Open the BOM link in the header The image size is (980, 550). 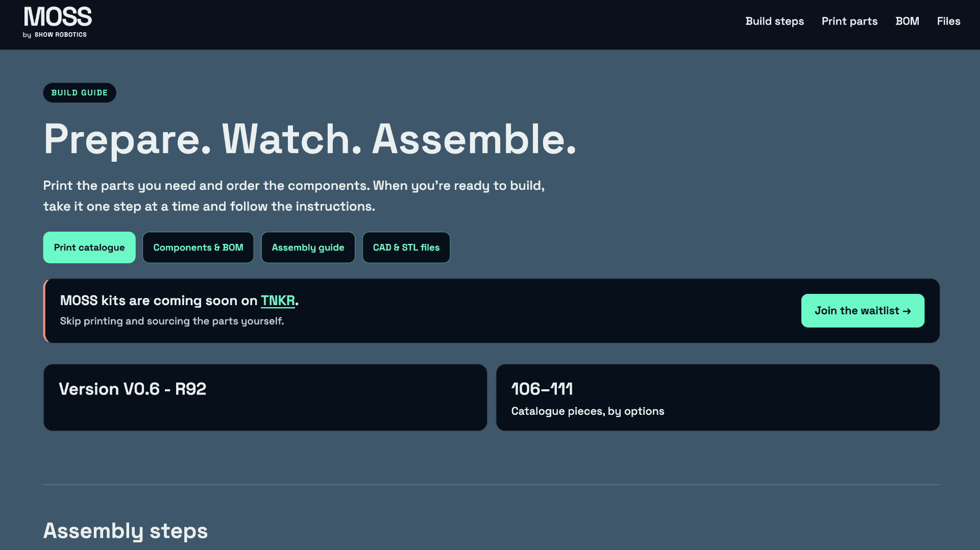pos(907,21)
